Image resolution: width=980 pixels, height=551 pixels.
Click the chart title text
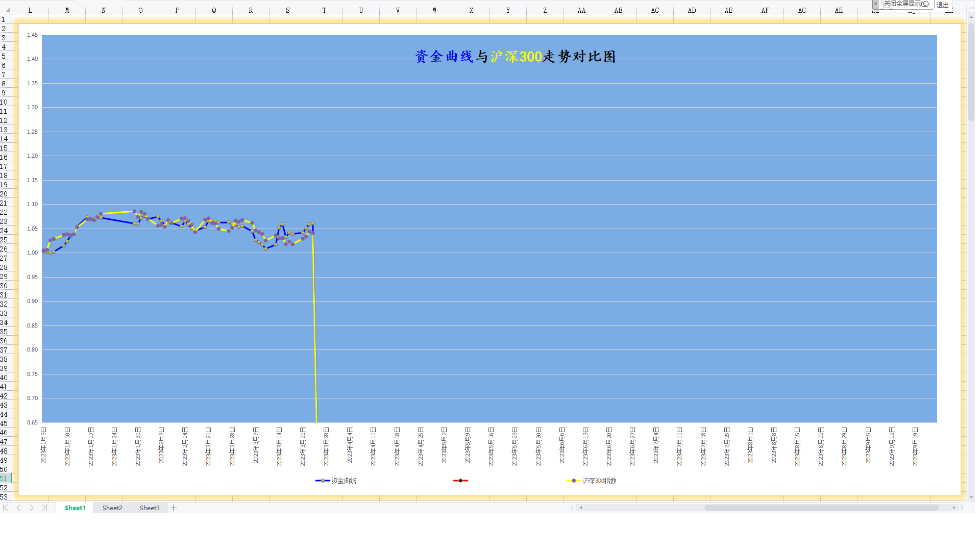click(x=516, y=56)
